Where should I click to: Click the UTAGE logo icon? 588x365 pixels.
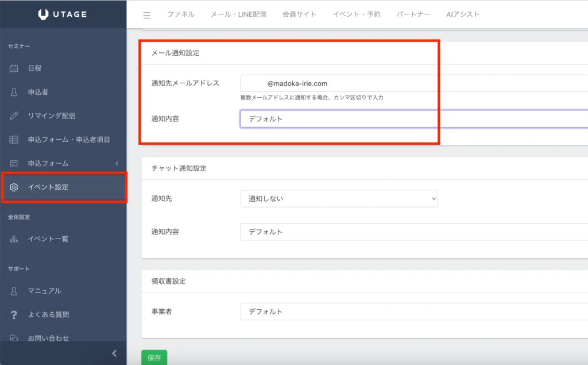(x=43, y=14)
